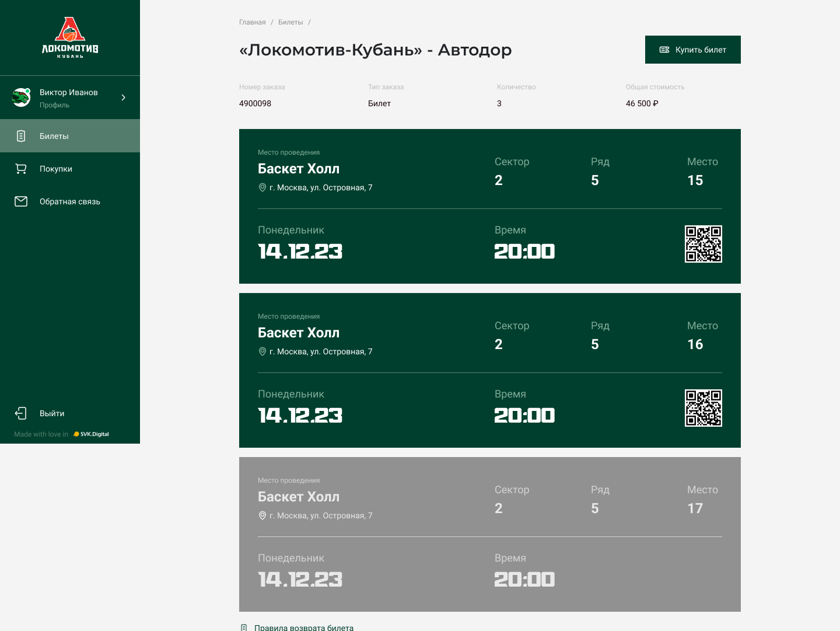Click page title «Локомотив-Кубань» - Автодор
This screenshot has width=840, height=631.
click(375, 50)
